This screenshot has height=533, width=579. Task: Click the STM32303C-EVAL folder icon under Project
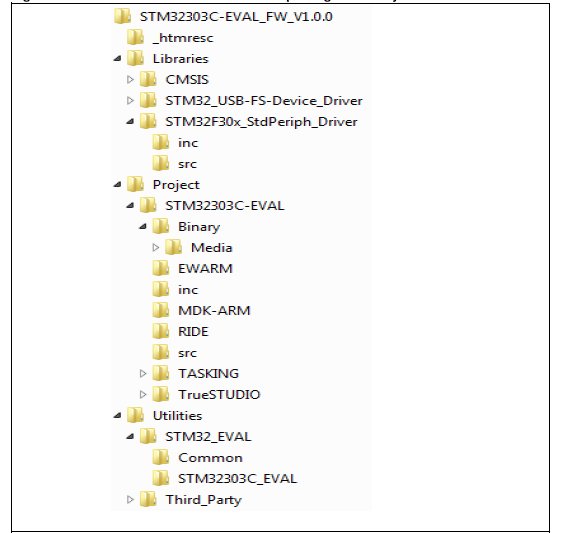(x=148, y=205)
